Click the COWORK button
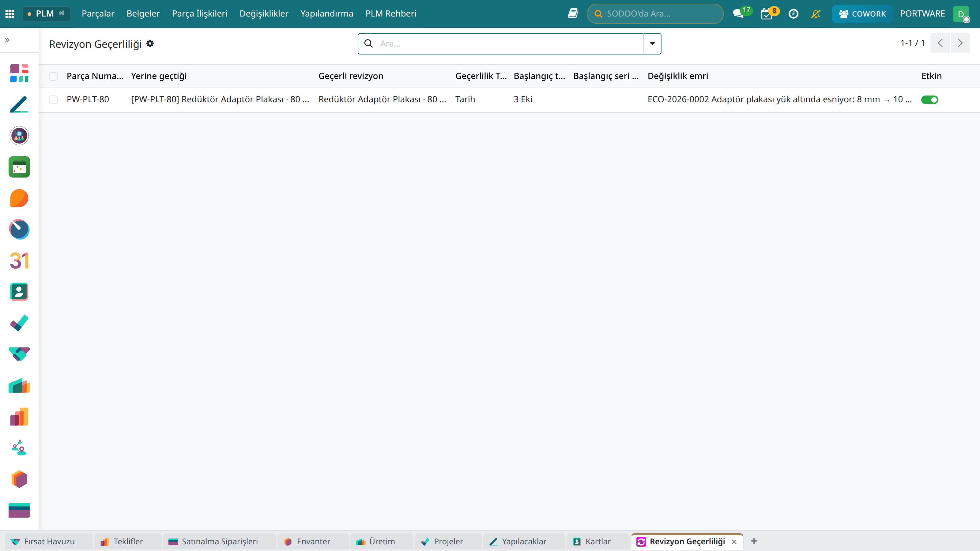Screen dimensions: 980x551 862,14
